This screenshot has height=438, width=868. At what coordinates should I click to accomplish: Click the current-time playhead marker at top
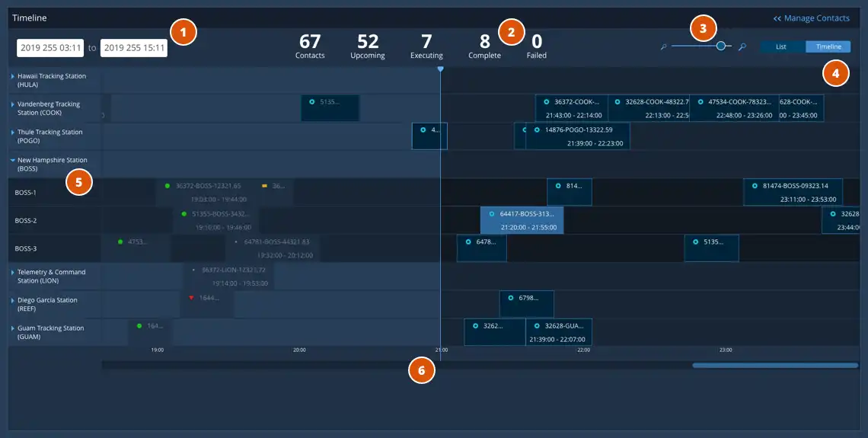(x=441, y=69)
